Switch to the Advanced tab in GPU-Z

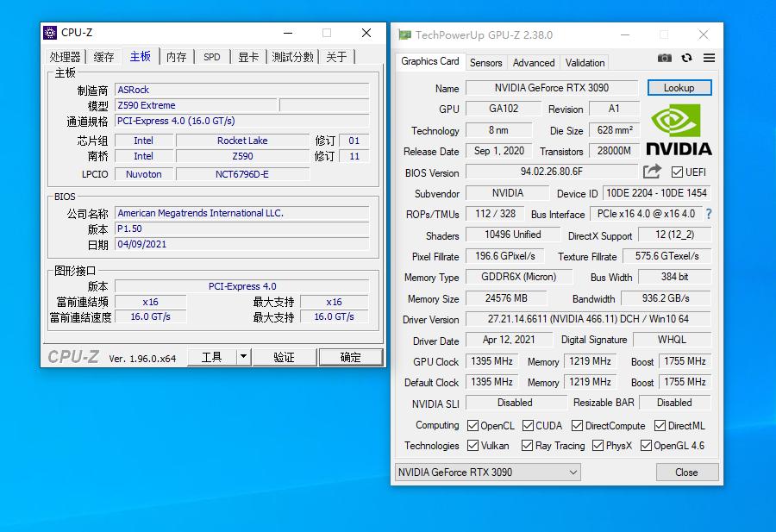tap(534, 63)
